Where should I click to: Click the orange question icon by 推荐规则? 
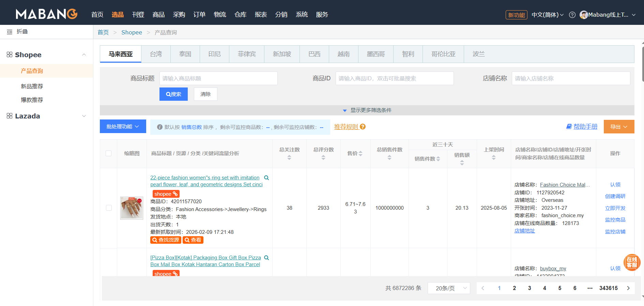pos(363,127)
